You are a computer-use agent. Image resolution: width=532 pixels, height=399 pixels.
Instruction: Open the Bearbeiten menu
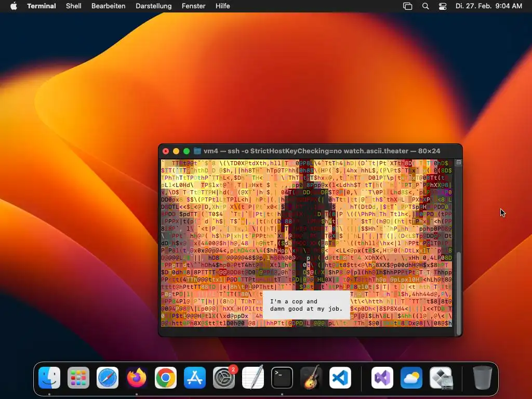click(108, 6)
